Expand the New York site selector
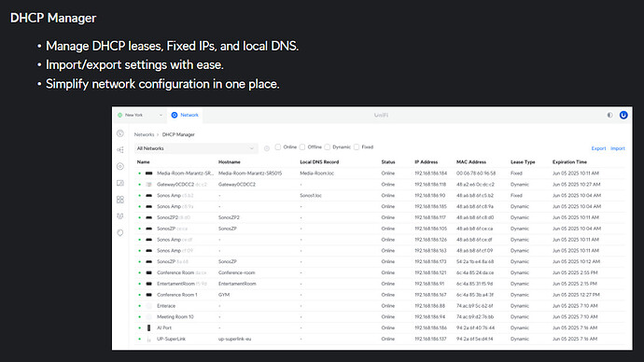The image size is (644, 362). [x=140, y=116]
